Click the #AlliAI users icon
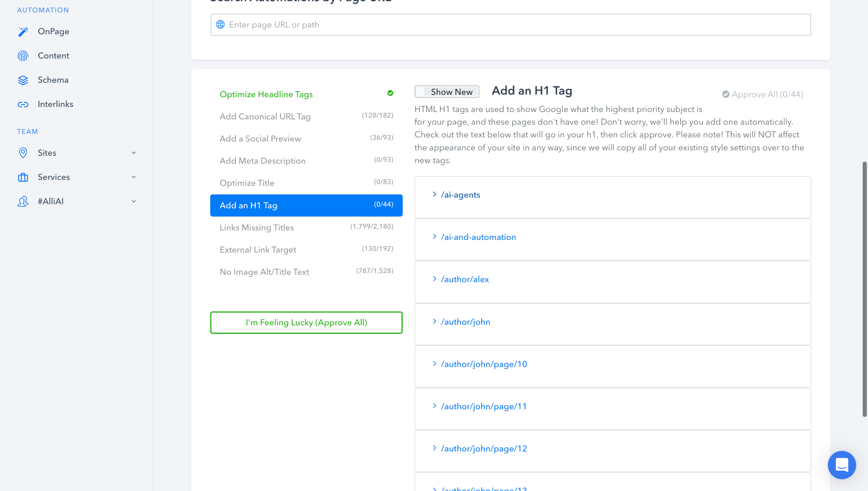The width and height of the screenshot is (868, 491). pos(23,202)
